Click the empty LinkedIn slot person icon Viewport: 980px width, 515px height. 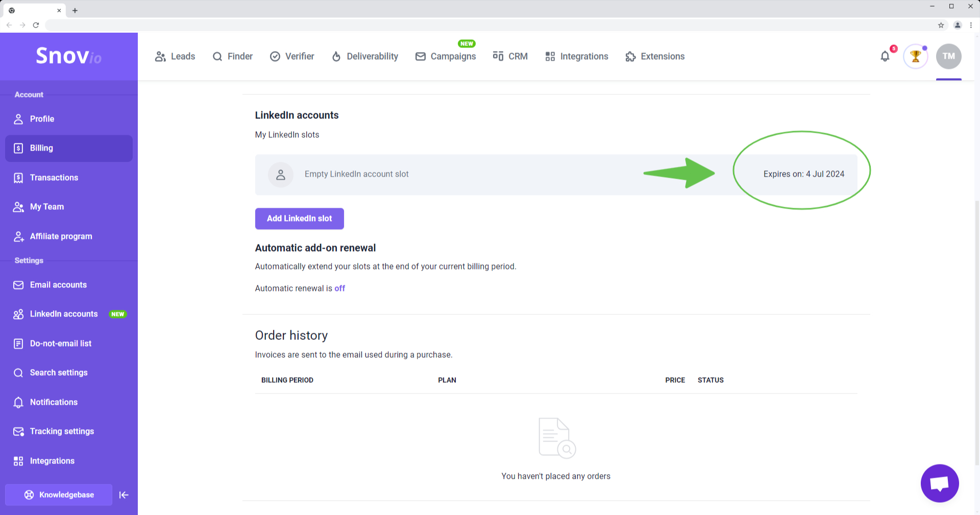[281, 175]
